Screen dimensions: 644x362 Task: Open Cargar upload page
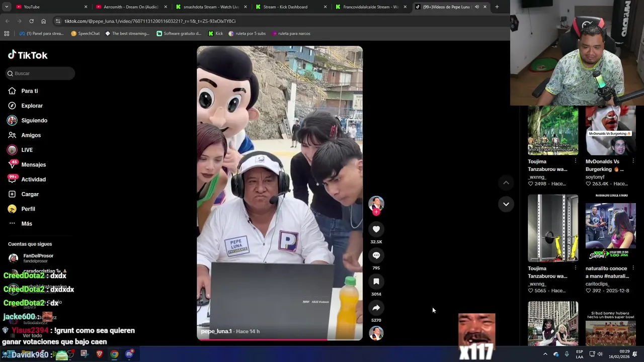pos(30,194)
